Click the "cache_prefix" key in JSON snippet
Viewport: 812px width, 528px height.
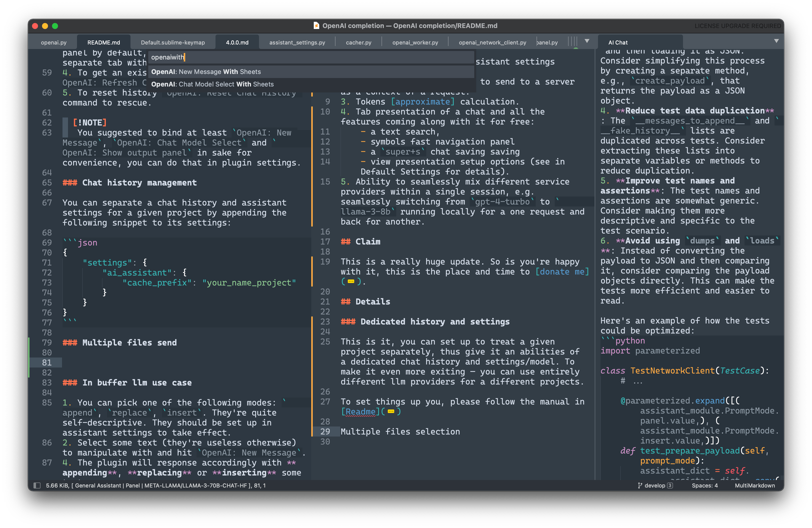tap(157, 283)
